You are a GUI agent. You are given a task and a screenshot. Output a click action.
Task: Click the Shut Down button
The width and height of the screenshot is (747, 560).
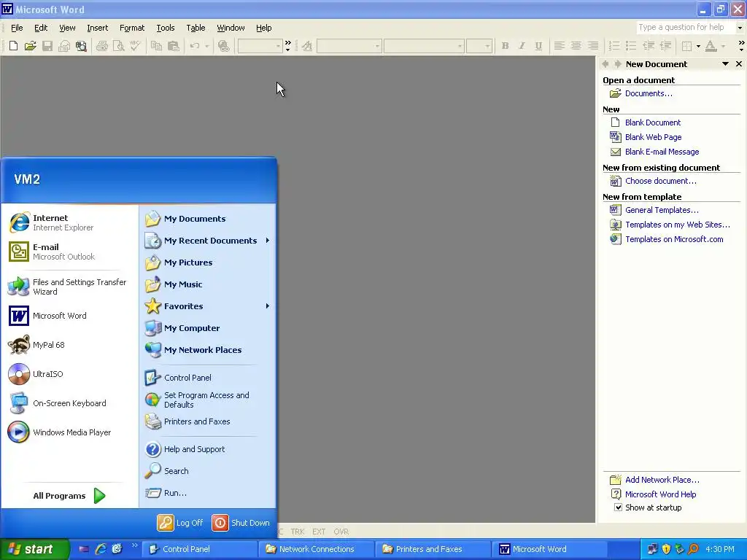241,523
